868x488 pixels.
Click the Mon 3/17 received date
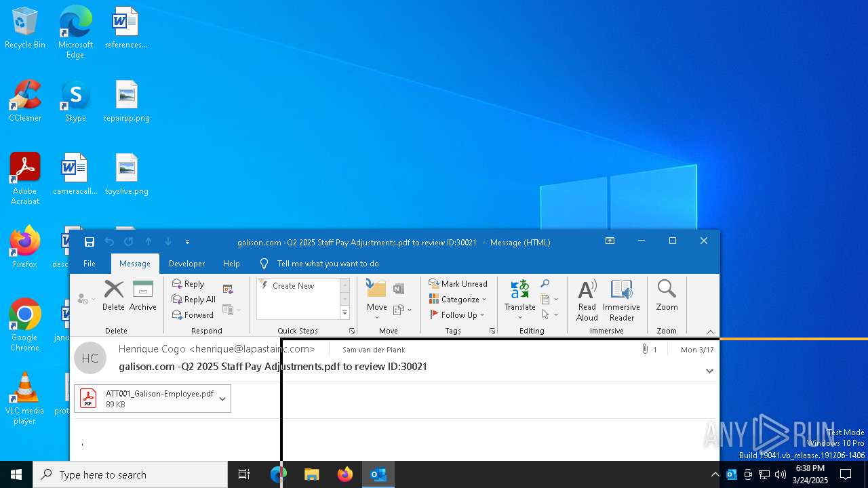pos(697,350)
